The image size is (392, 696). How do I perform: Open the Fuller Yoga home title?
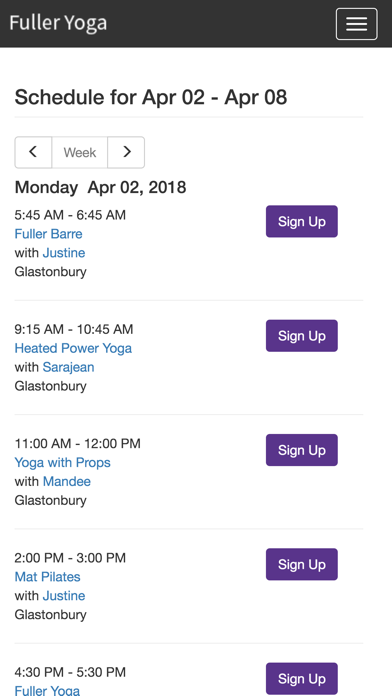point(58,23)
